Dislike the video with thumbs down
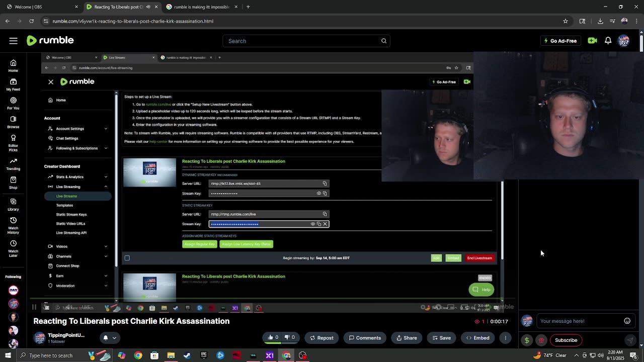This screenshot has height=362, width=644. (290, 338)
